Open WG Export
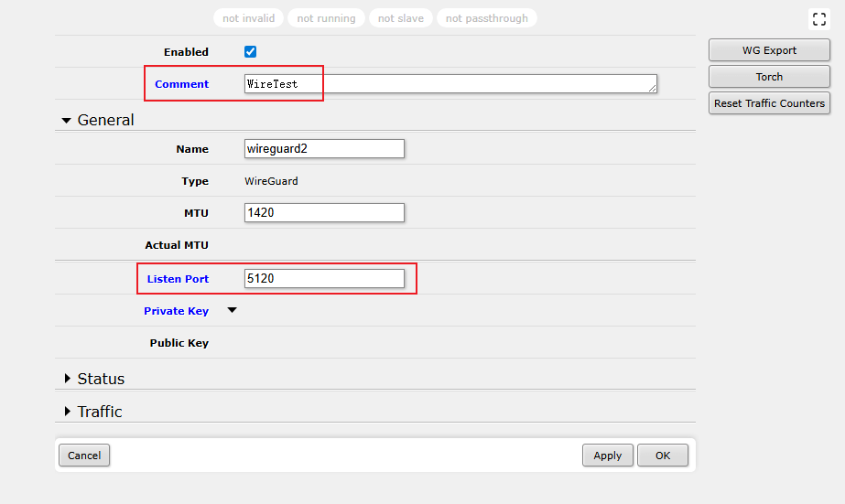Screen dimensions: 845x504 pos(769,50)
